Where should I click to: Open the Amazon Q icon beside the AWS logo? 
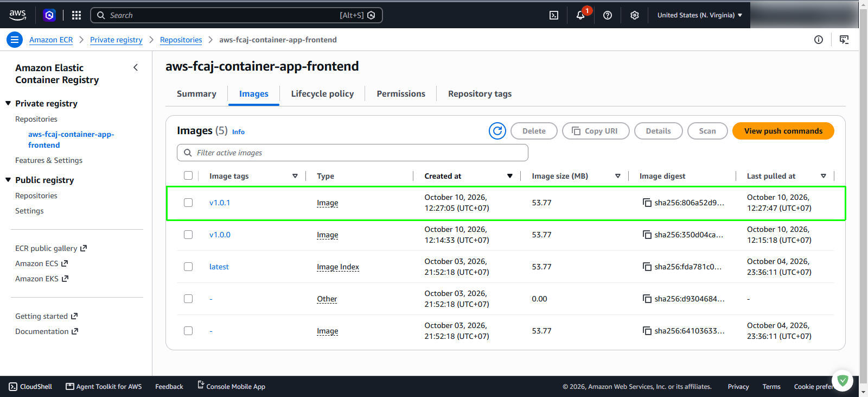(49, 15)
